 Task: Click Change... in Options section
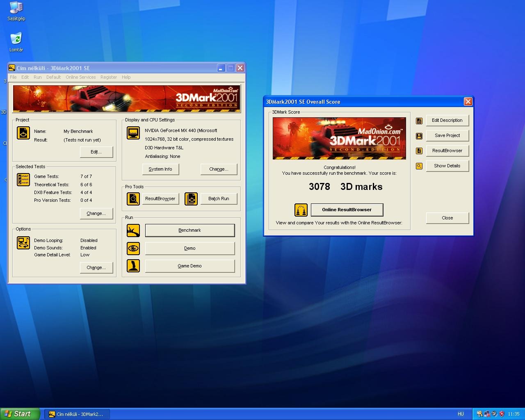point(96,267)
